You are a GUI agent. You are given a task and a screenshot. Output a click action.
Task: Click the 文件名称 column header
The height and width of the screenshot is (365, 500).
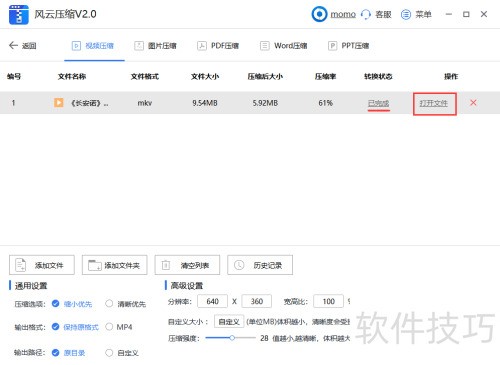[72, 76]
